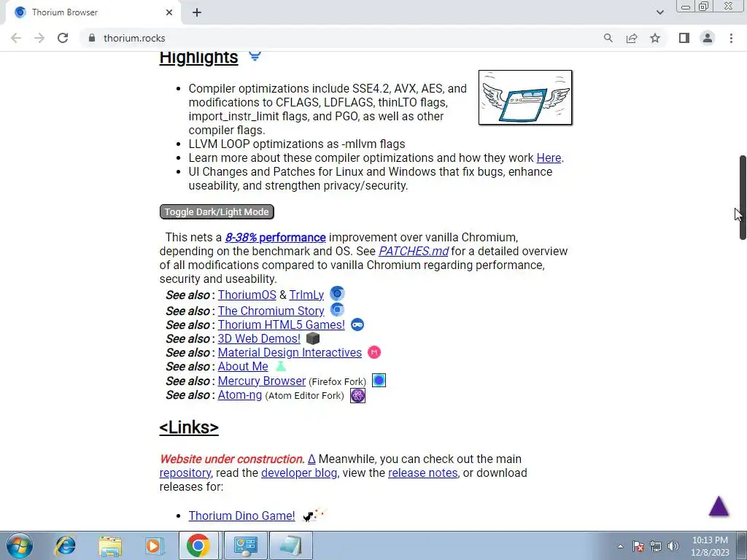Screen dimensions: 747x560
Task: Open Internet Explorer from taskbar
Action: [65, 545]
